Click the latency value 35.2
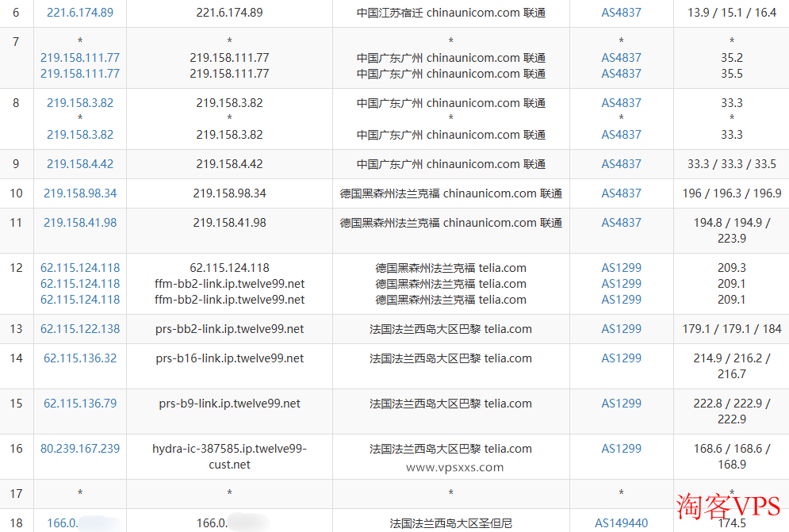 (732, 58)
